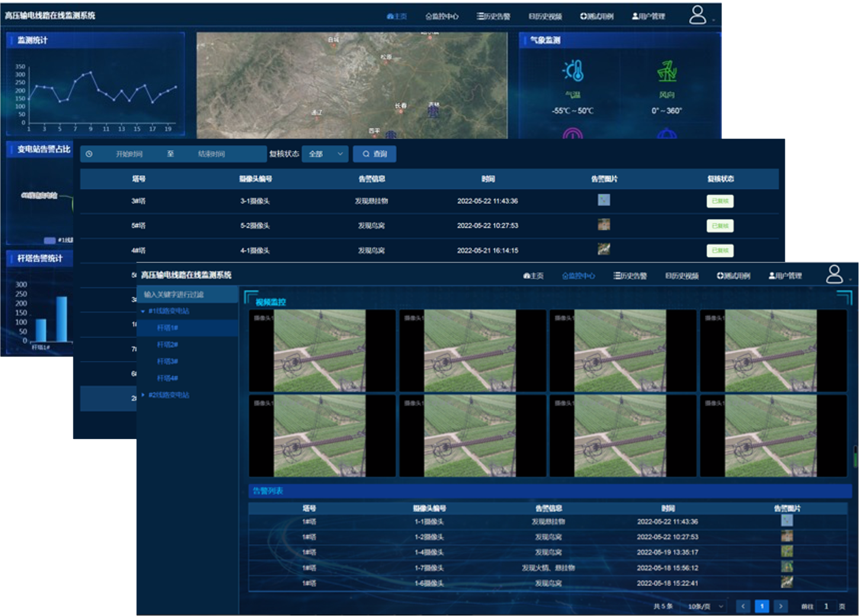Open alarm thumbnail for 1-4摄像头 row
This screenshot has height=616, width=860.
pos(787,551)
